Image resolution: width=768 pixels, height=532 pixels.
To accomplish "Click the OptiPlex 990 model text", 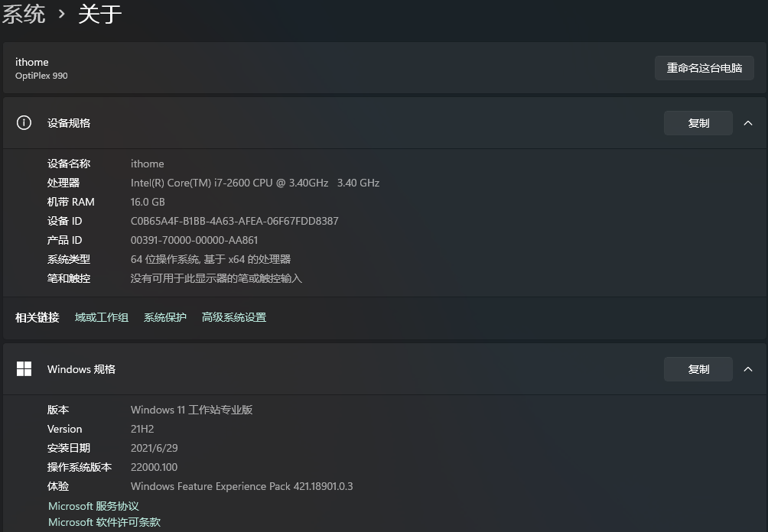I will [41, 76].
